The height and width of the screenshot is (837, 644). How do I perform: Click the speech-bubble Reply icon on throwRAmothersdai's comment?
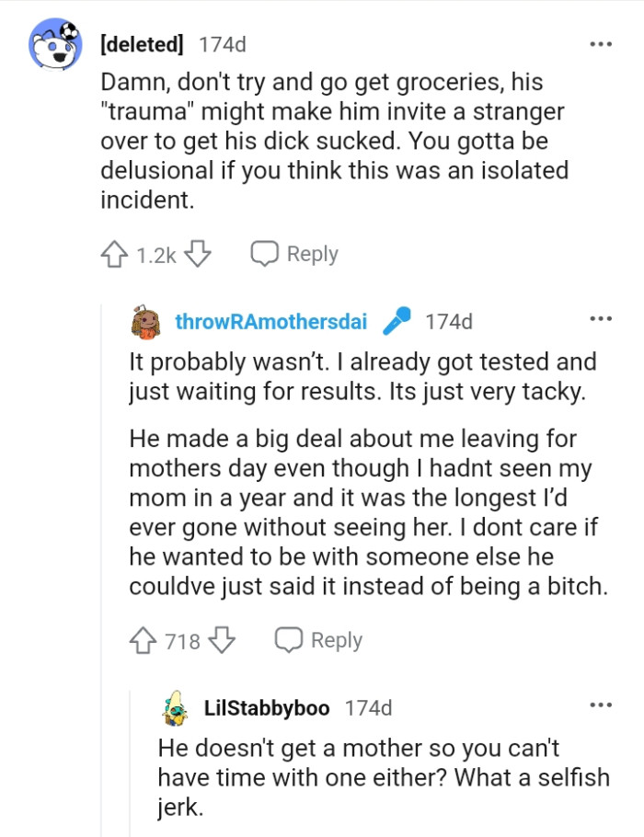tap(290, 639)
